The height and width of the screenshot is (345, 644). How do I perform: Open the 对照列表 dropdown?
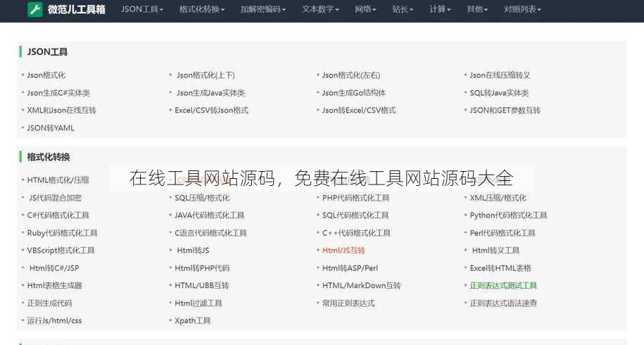coord(522,9)
